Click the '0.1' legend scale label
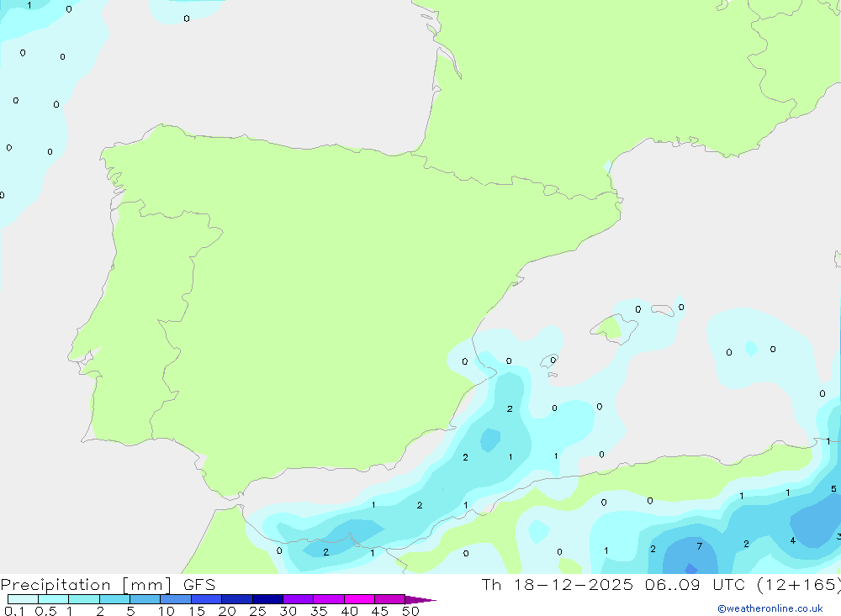 [14, 611]
